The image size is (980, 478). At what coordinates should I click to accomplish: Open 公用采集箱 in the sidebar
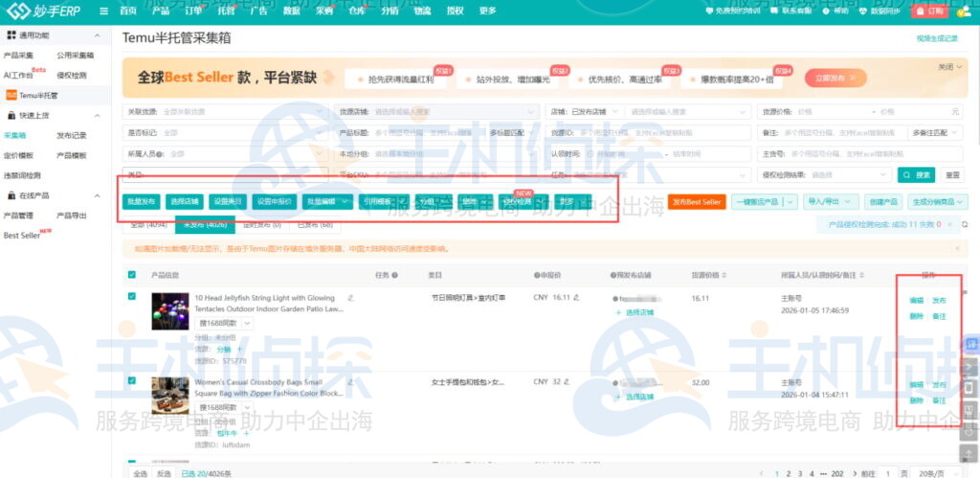click(75, 56)
